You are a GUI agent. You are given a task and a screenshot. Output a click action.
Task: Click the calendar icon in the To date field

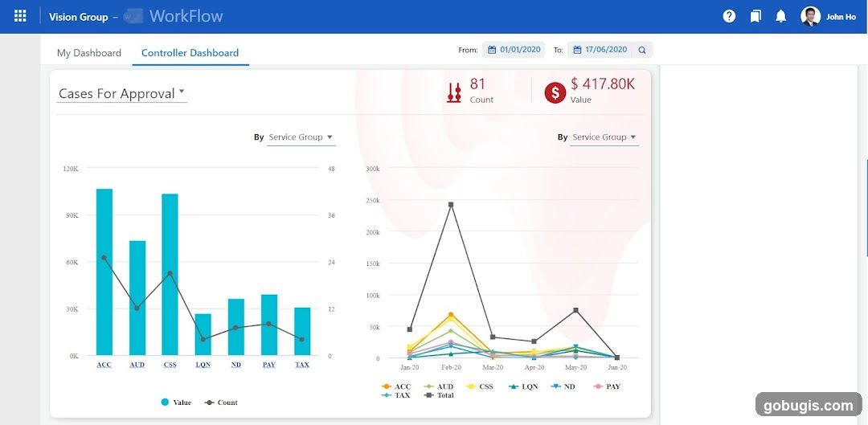pyautogui.click(x=577, y=50)
